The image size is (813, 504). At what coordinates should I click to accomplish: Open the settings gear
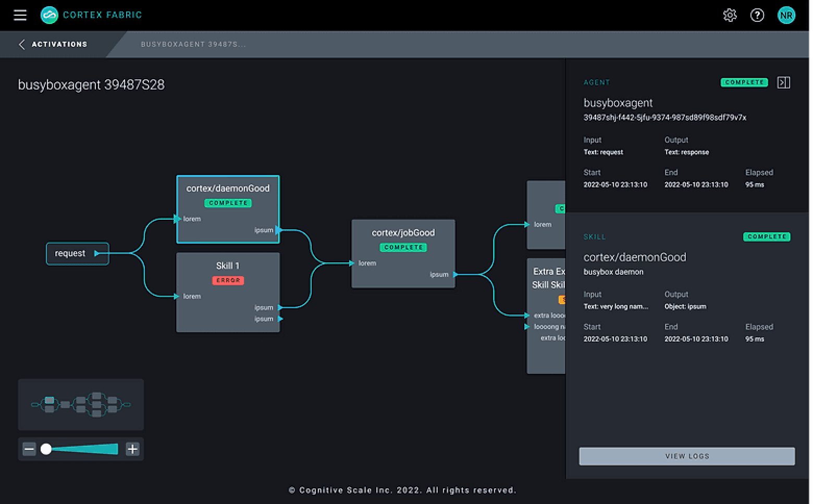[730, 15]
